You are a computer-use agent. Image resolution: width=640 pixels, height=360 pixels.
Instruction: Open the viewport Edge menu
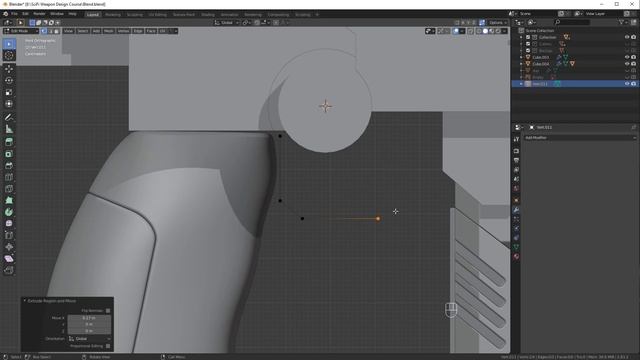click(138, 31)
